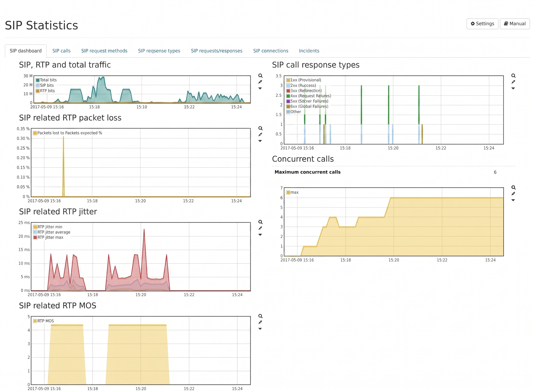
Task: Click the Concurrent calls heading
Action: [x=303, y=159]
